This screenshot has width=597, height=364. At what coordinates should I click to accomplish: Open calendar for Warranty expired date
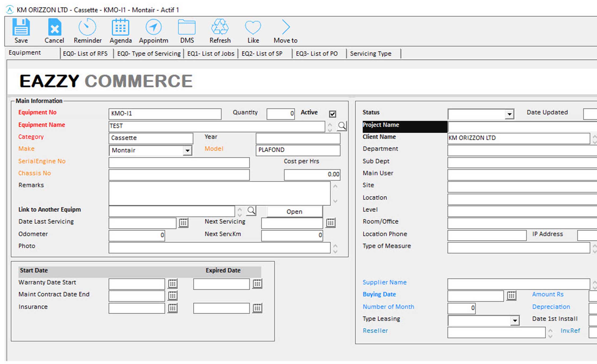257,284
